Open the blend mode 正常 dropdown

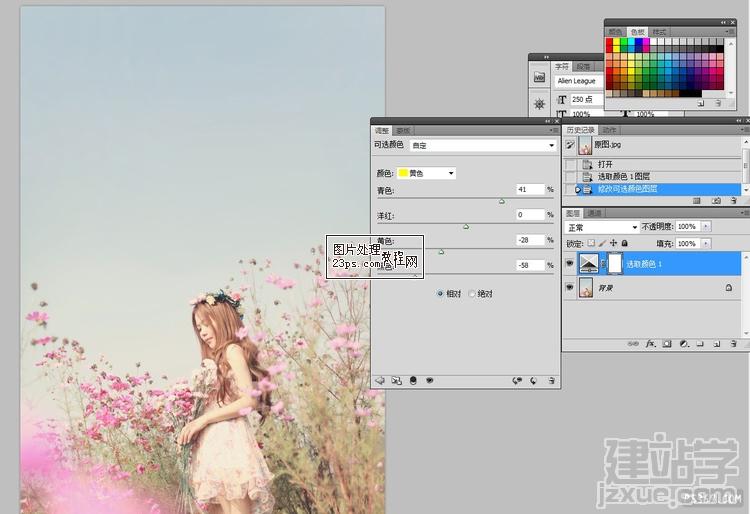pyautogui.click(x=602, y=227)
